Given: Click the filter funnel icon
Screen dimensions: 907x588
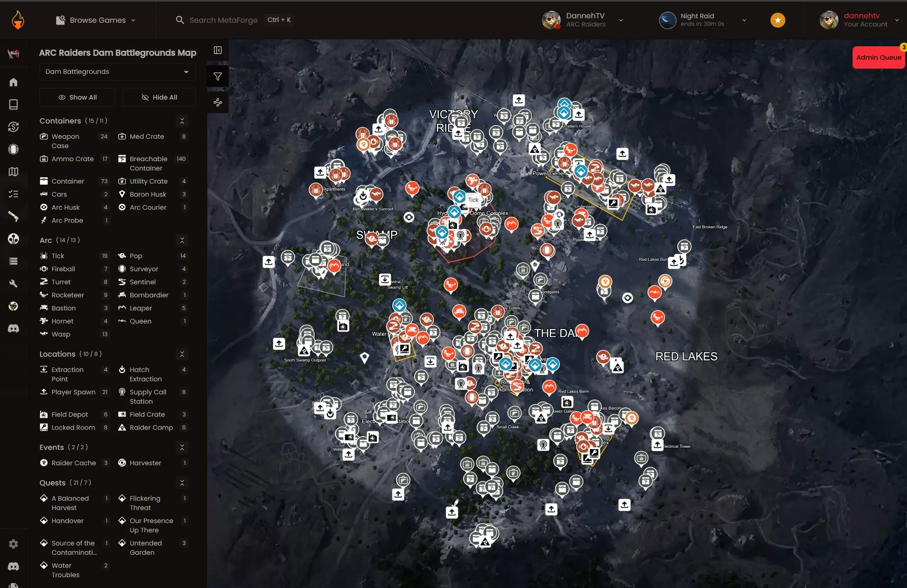Looking at the screenshot, I should pos(218,76).
